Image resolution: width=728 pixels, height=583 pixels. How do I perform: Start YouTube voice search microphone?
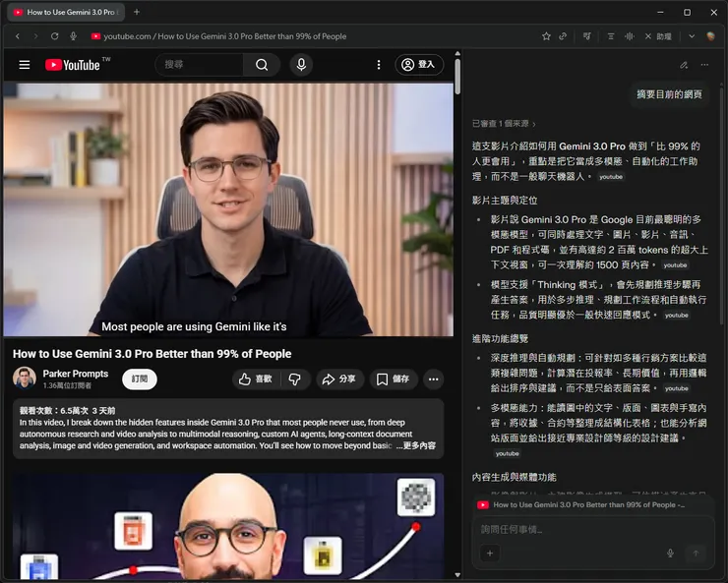click(x=301, y=65)
